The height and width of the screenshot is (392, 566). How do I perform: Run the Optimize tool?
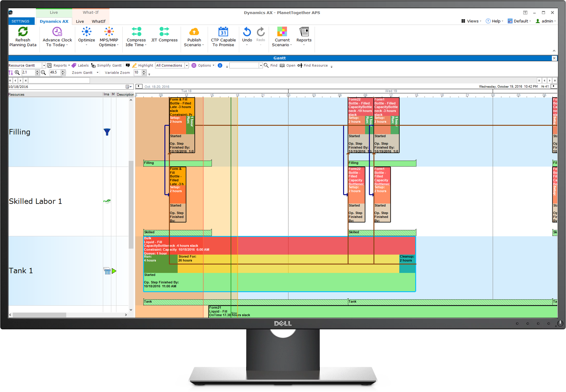point(86,32)
